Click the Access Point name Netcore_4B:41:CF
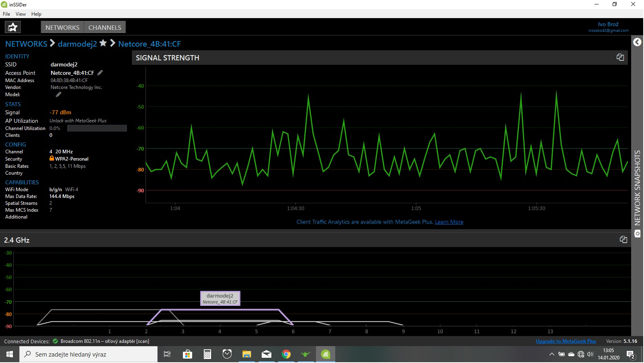 (72, 73)
